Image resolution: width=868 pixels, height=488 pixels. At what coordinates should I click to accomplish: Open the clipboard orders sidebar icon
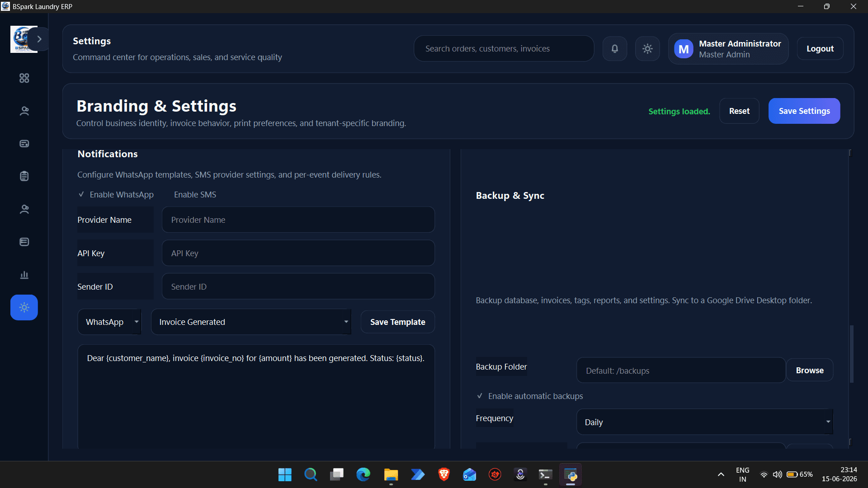coord(24,176)
